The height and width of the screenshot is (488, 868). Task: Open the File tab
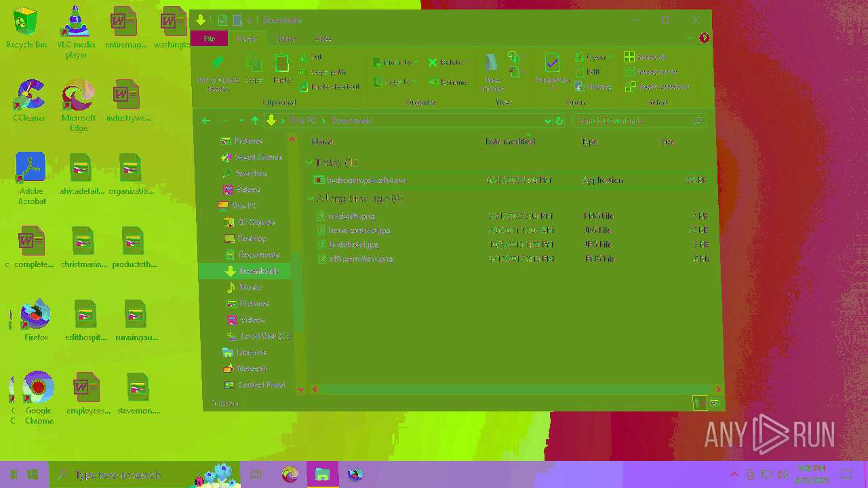(210, 39)
